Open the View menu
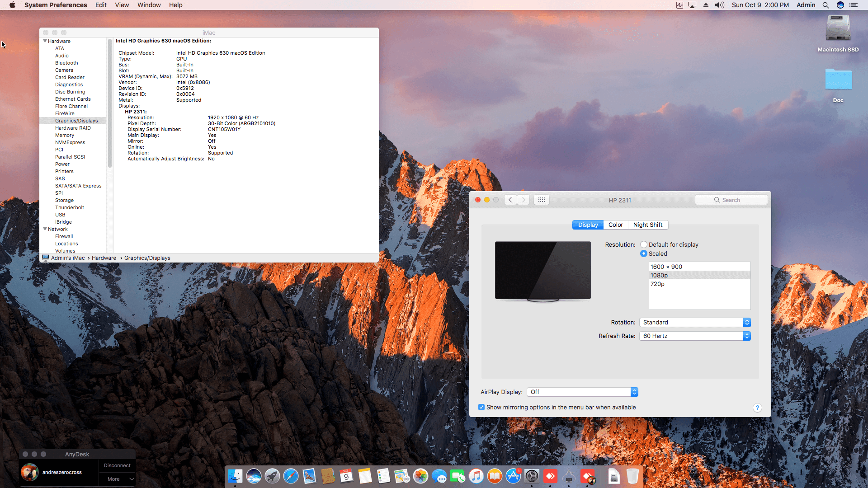This screenshot has width=868, height=488. tap(122, 5)
